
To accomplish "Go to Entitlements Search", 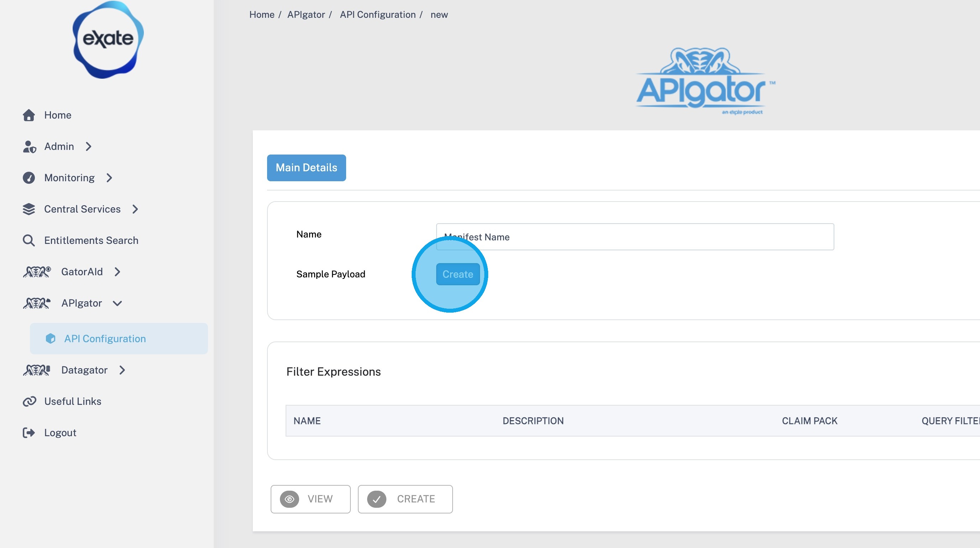I will 91,240.
